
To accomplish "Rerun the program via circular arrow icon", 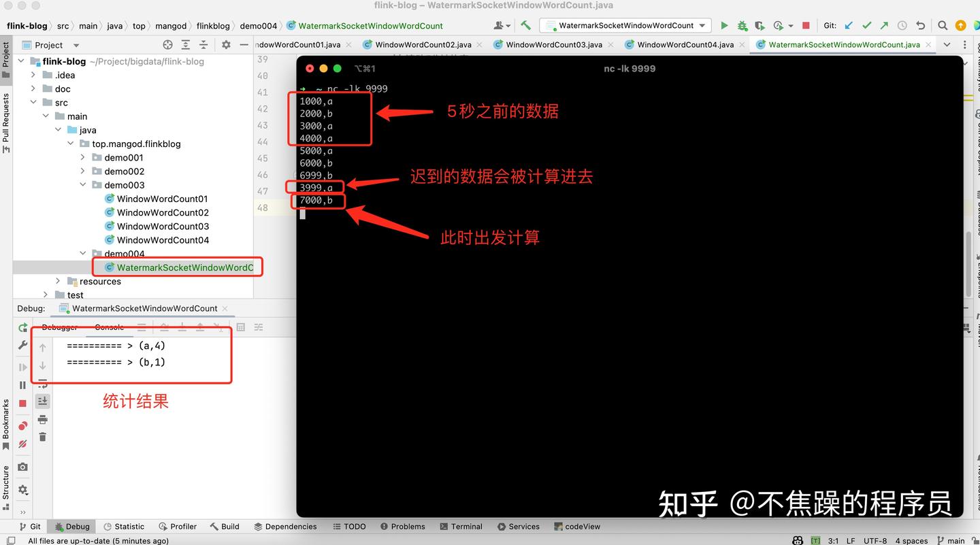I will pos(22,328).
